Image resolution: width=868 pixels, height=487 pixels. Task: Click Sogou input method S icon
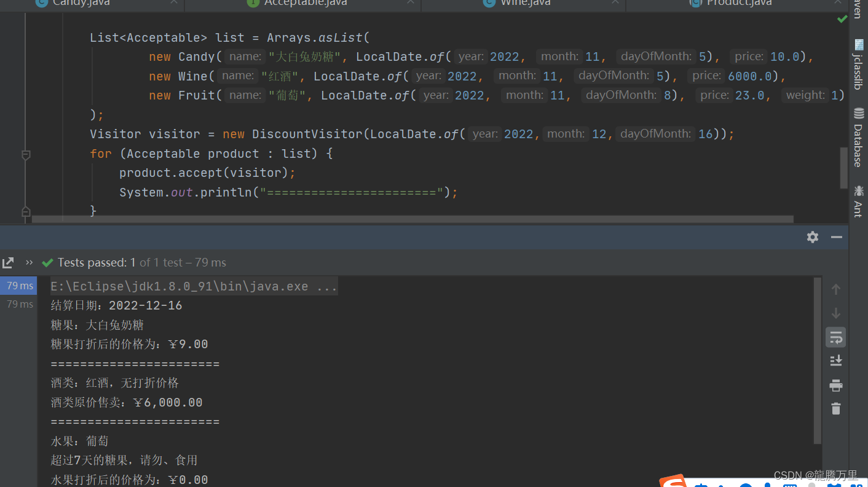coord(673,481)
